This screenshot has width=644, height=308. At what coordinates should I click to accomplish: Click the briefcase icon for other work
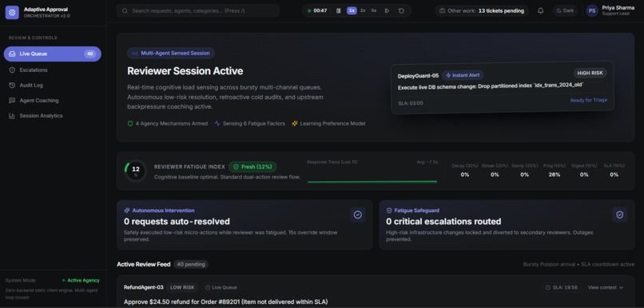[x=443, y=10]
